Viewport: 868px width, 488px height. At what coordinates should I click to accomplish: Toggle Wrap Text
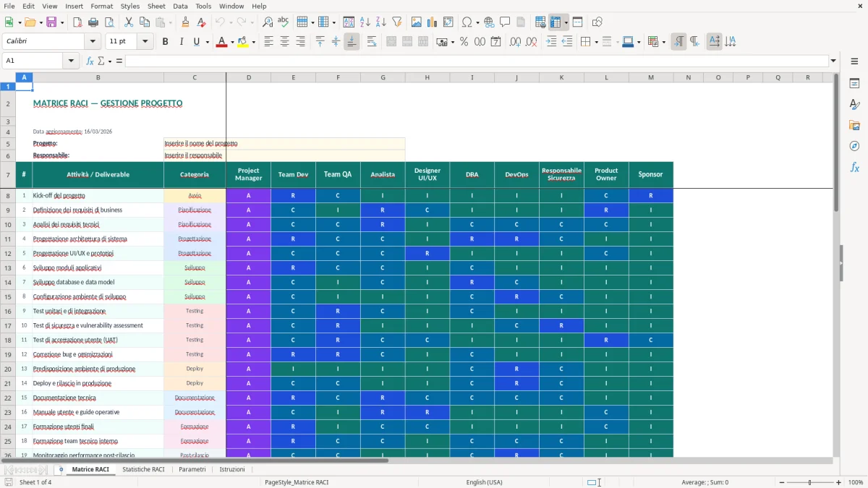[x=372, y=42]
